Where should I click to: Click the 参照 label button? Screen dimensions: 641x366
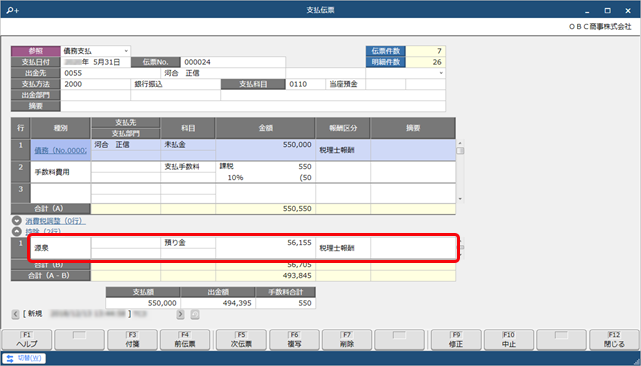pyautogui.click(x=36, y=51)
